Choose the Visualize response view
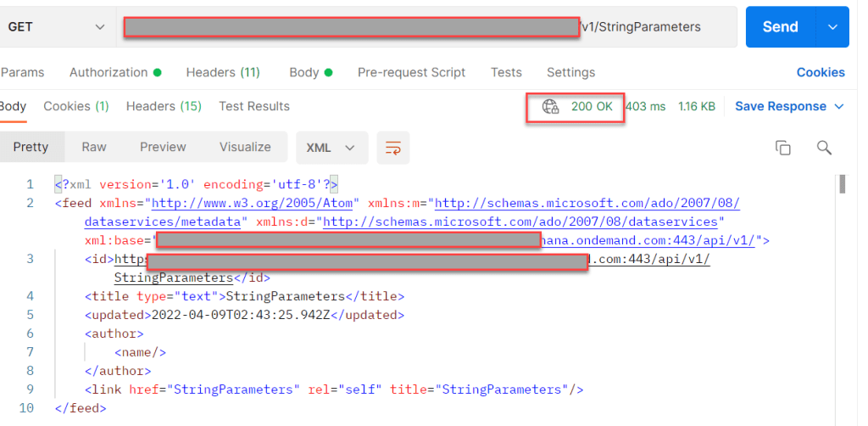This screenshot has height=426, width=868. pos(245,148)
